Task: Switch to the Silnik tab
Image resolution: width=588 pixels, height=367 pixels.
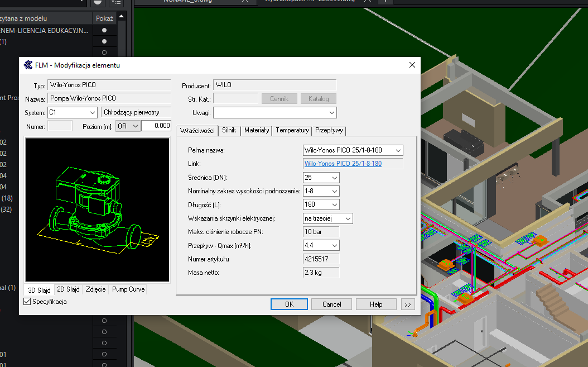Action: pos(229,130)
